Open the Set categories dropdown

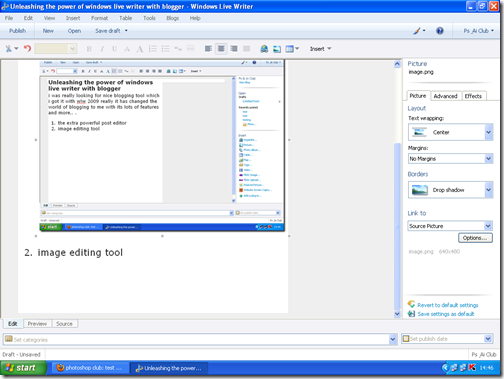(x=393, y=340)
